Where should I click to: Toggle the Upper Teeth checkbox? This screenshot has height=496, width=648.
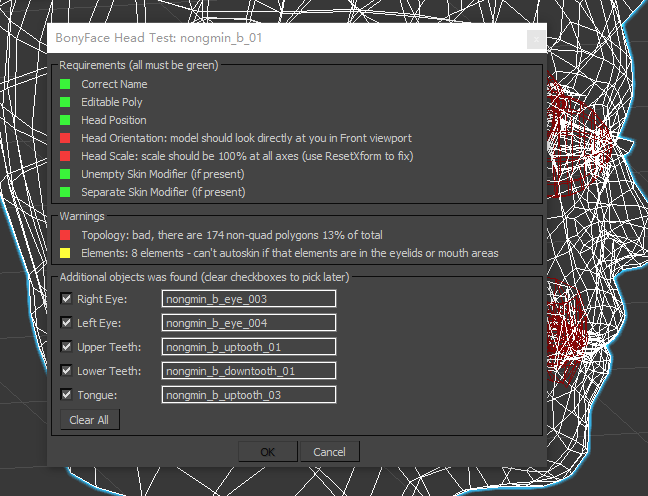[66, 346]
